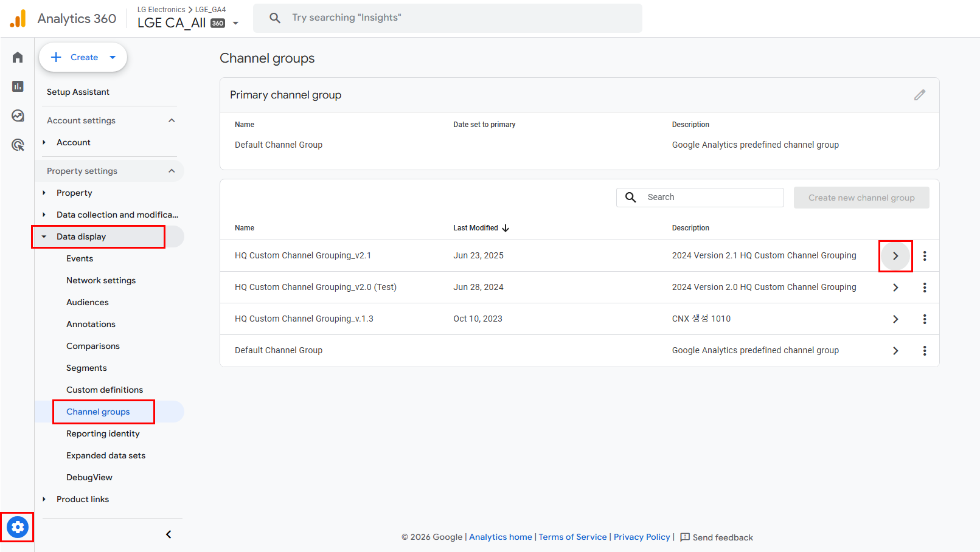Open the Reports icon in left rail

point(18,86)
